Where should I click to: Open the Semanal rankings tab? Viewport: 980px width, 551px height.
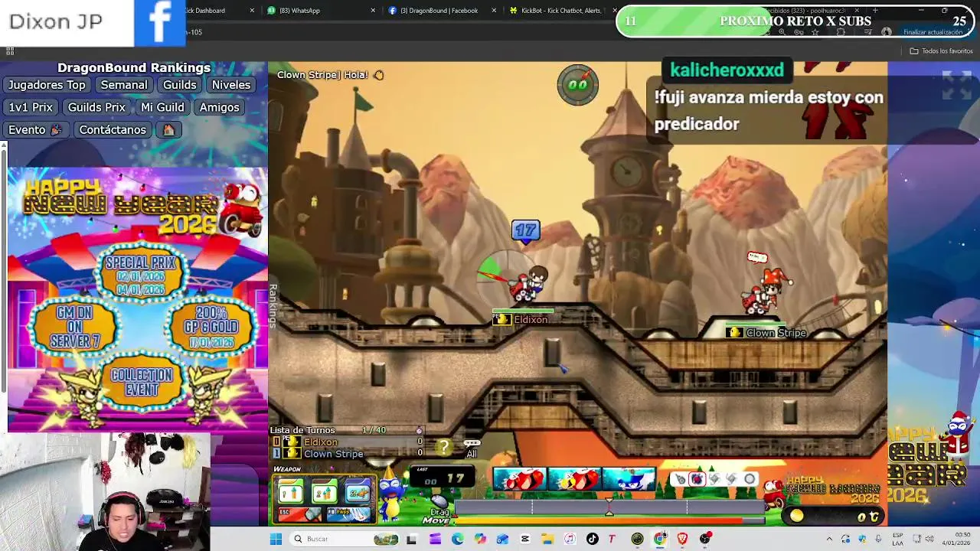point(124,85)
